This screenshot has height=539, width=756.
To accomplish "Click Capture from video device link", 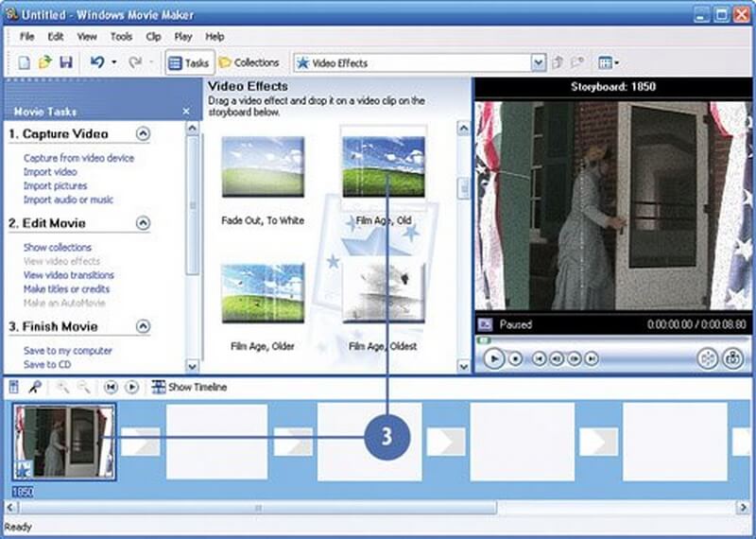I will pyautogui.click(x=78, y=158).
